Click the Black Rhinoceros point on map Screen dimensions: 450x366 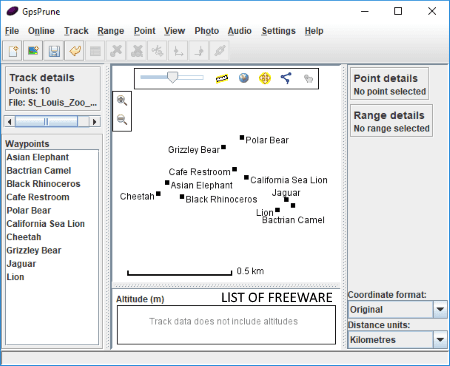point(182,197)
